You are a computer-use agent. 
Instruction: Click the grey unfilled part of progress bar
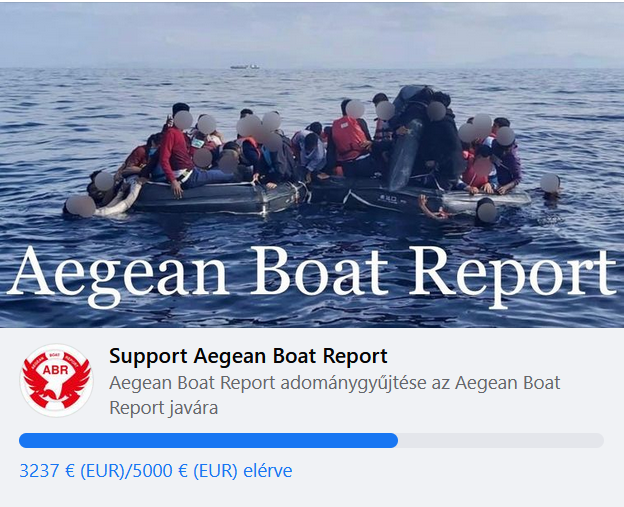(501, 441)
